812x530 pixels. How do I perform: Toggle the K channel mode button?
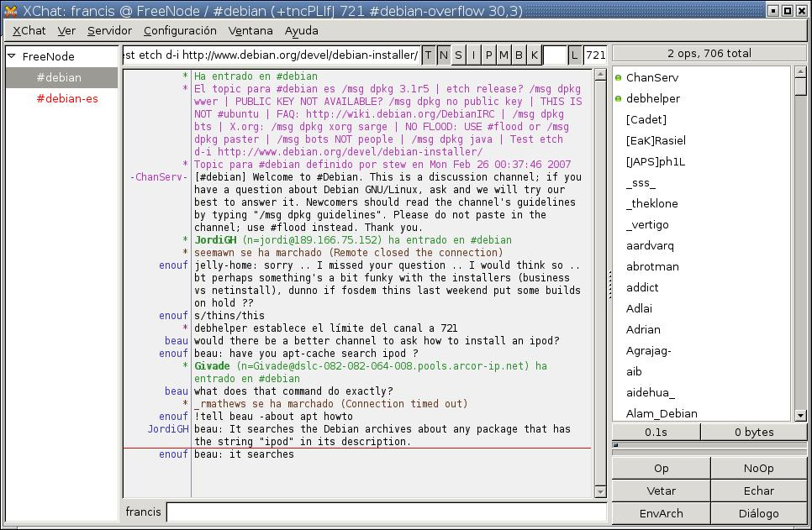coord(535,55)
